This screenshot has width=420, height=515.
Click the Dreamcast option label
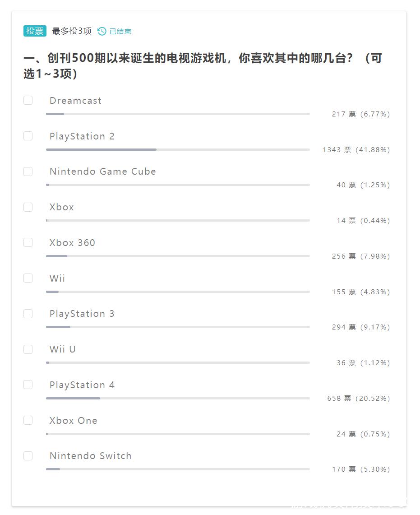pyautogui.click(x=75, y=100)
